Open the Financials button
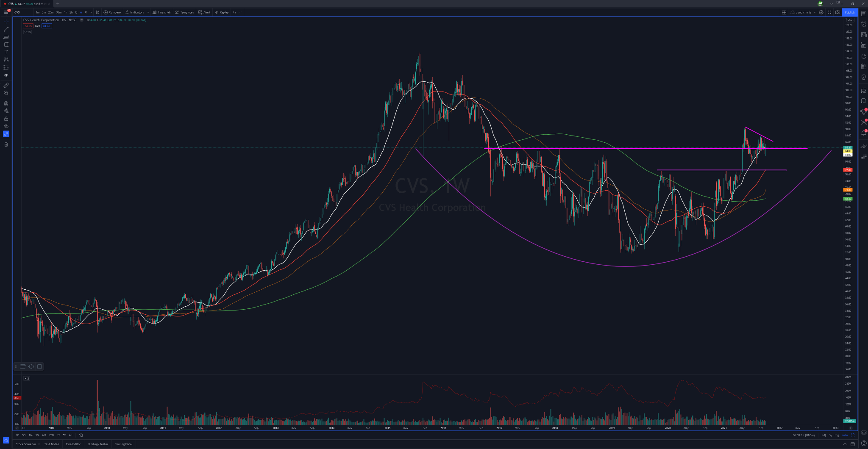This screenshot has height=449, width=868. point(161,12)
